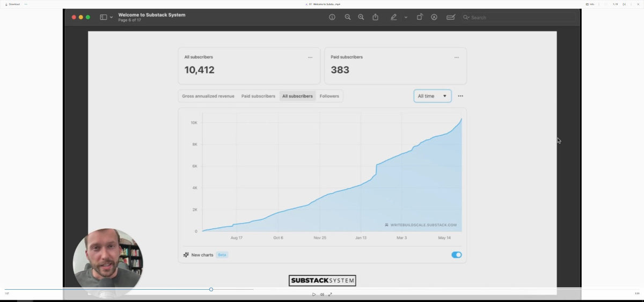Open All subscribers card ellipsis menu
Image resolution: width=644 pixels, height=302 pixels.
click(310, 57)
